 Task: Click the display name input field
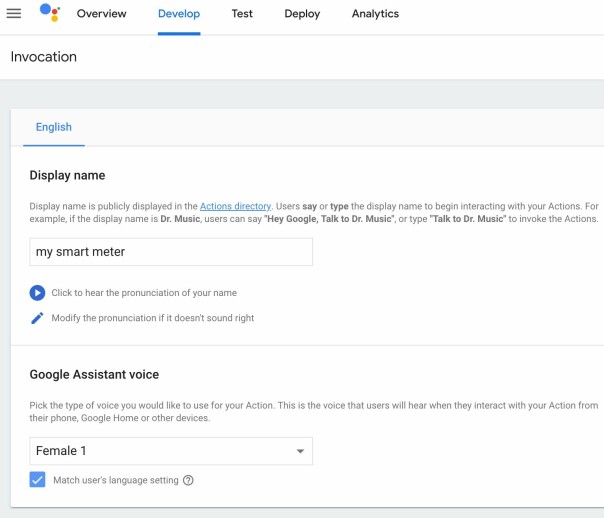pyautogui.click(x=171, y=252)
